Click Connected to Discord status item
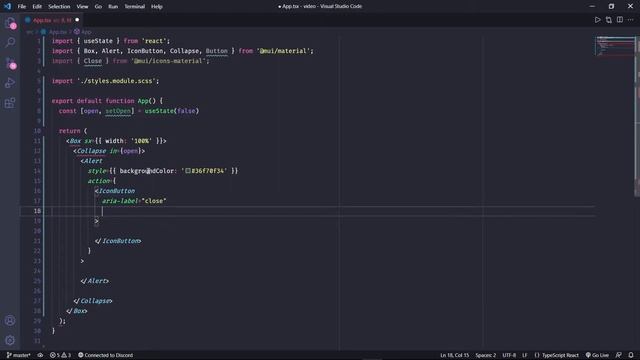This screenshot has width=640, height=360. click(x=105, y=355)
